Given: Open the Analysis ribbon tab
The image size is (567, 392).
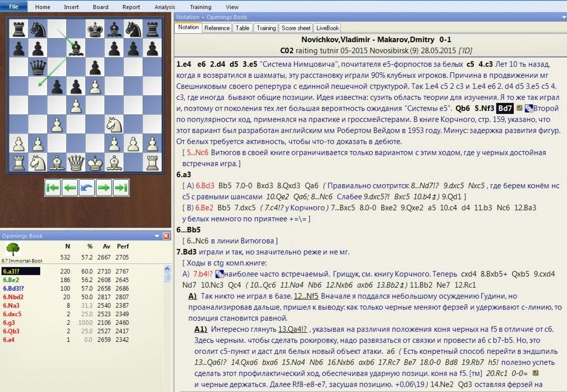Looking at the screenshot, I should point(165,7).
